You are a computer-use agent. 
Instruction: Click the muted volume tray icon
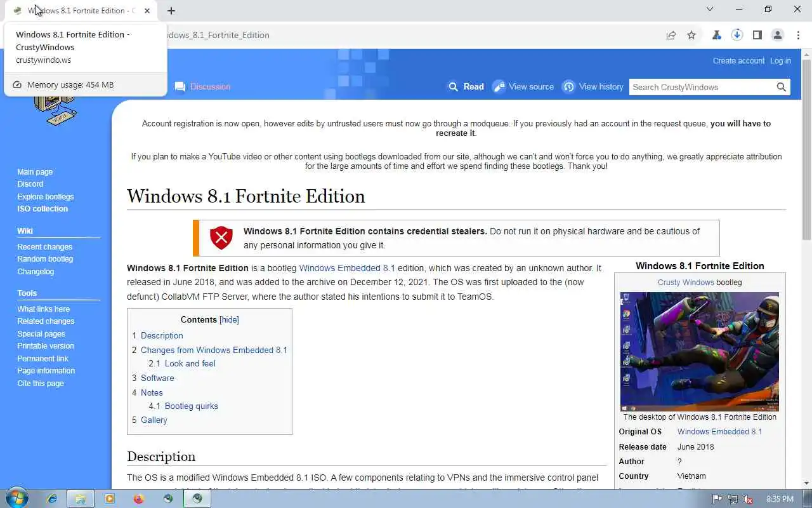pyautogui.click(x=748, y=499)
